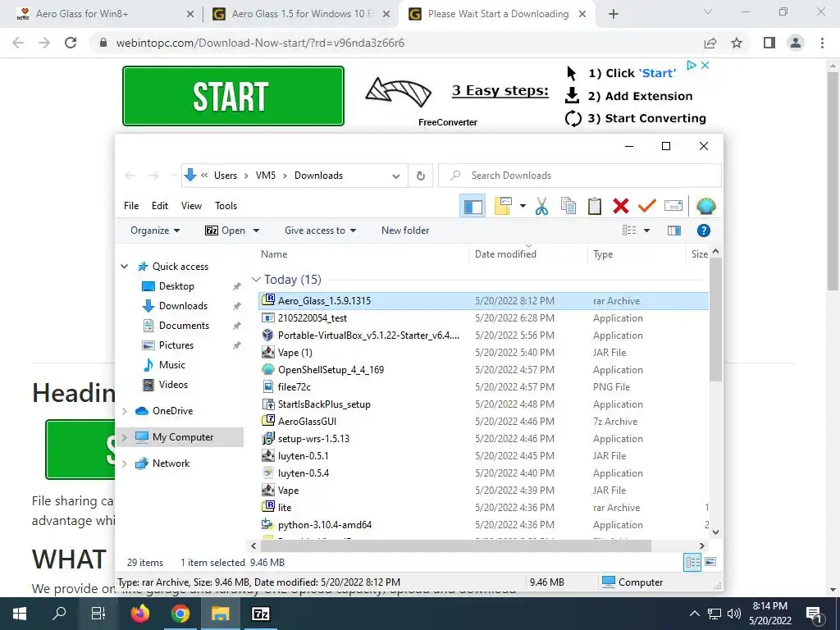
Task: Expand the Network tree node
Action: pyautogui.click(x=125, y=463)
